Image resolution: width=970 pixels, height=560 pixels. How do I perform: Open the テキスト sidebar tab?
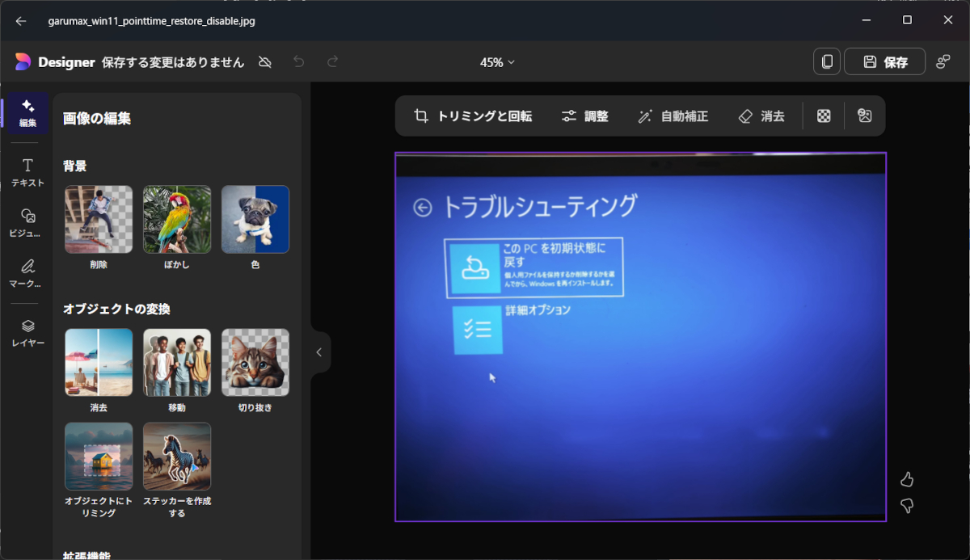point(27,172)
